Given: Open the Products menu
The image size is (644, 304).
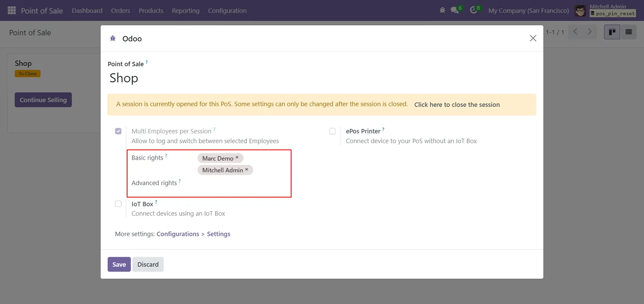Looking at the screenshot, I should click(151, 10).
